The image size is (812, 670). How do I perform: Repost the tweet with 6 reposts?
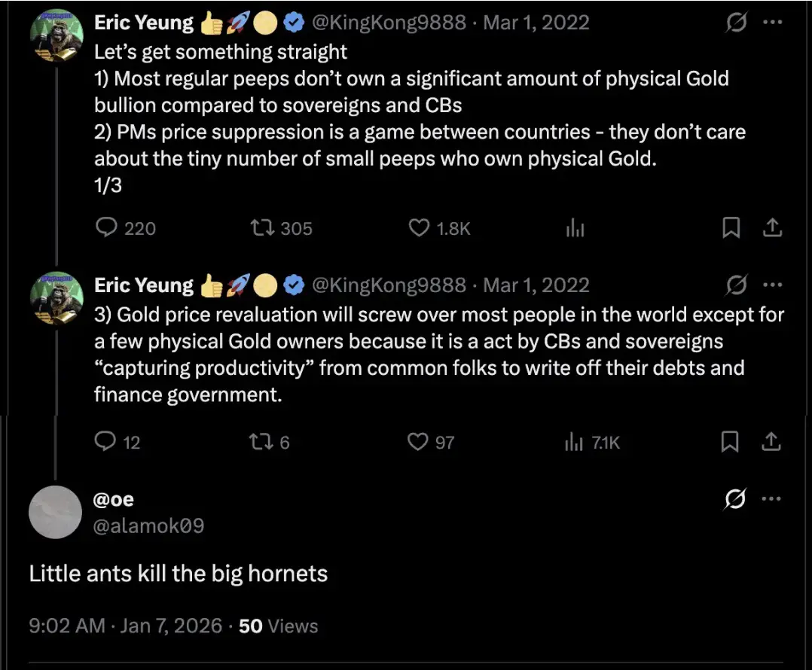coord(259,442)
